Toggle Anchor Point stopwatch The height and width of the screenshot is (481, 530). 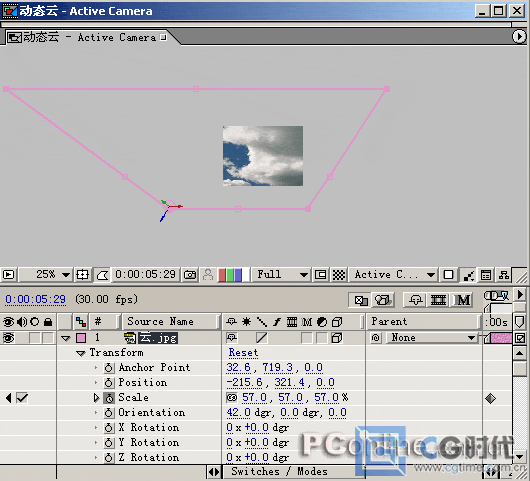pos(109,368)
